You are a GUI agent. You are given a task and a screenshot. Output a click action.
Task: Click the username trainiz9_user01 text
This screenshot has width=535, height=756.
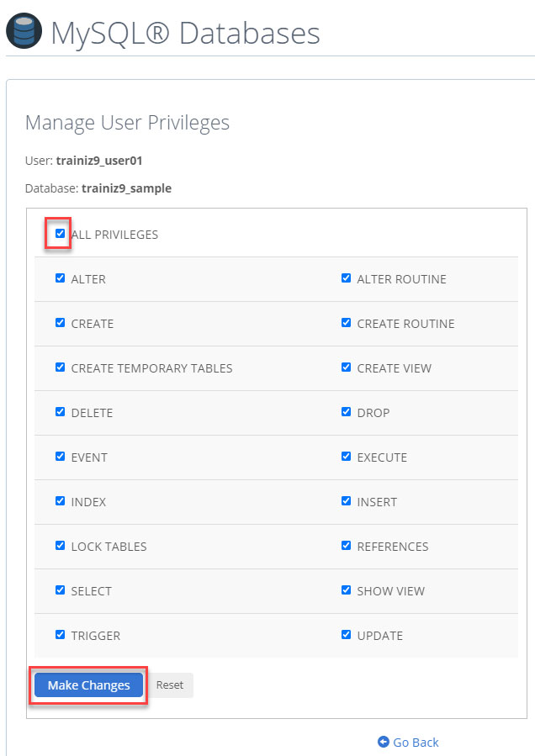(x=99, y=161)
